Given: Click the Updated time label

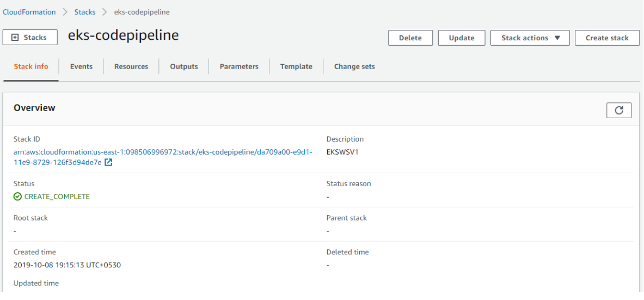Looking at the screenshot, I should pyautogui.click(x=36, y=283).
